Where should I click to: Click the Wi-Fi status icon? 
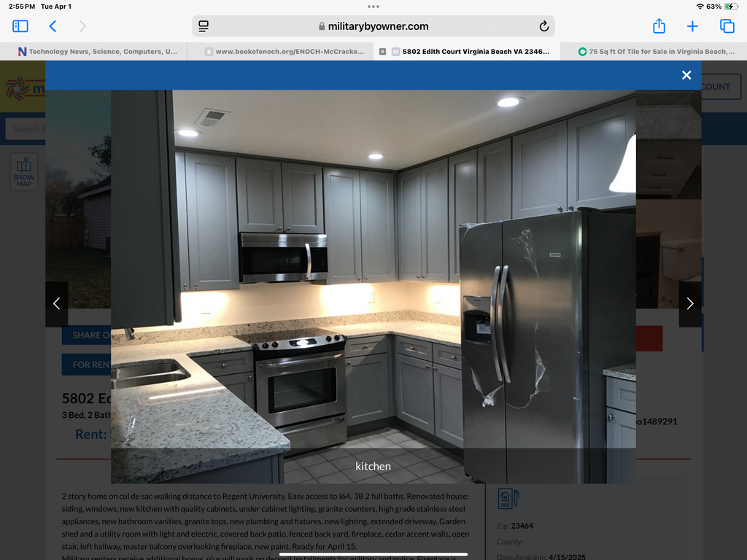(700, 7)
